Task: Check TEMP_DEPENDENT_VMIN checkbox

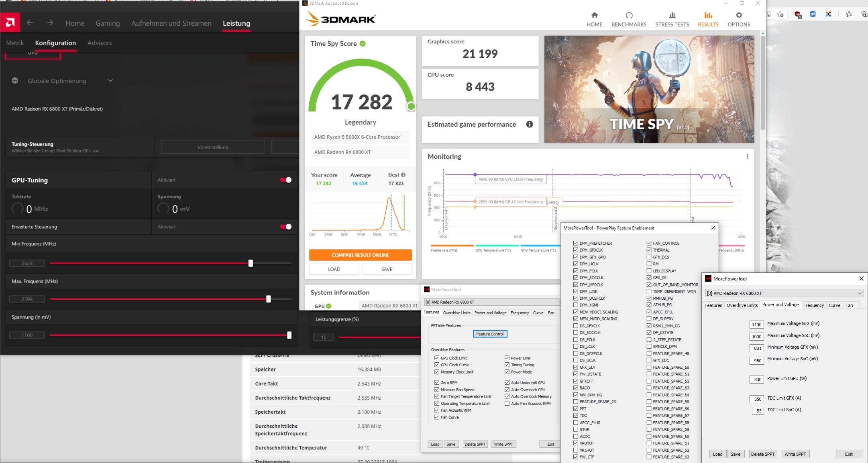Action: (x=649, y=291)
